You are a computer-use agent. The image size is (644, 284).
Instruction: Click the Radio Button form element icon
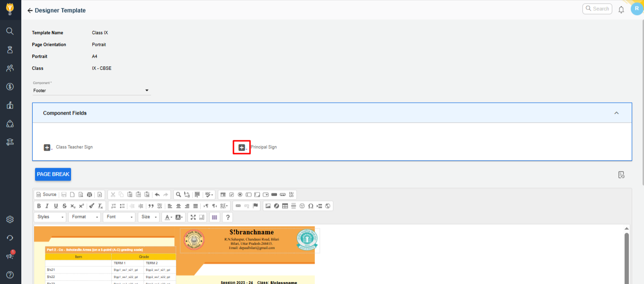(x=240, y=194)
